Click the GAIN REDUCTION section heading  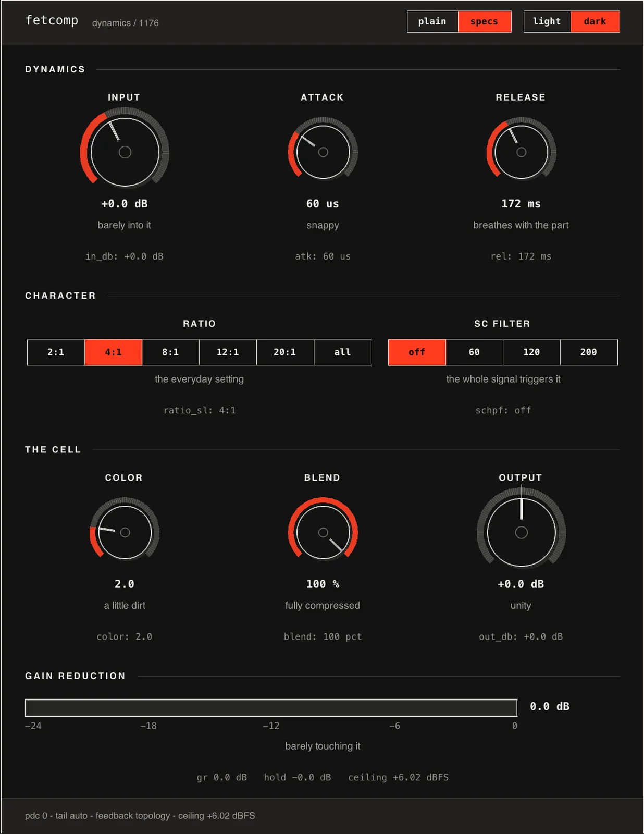click(x=76, y=676)
